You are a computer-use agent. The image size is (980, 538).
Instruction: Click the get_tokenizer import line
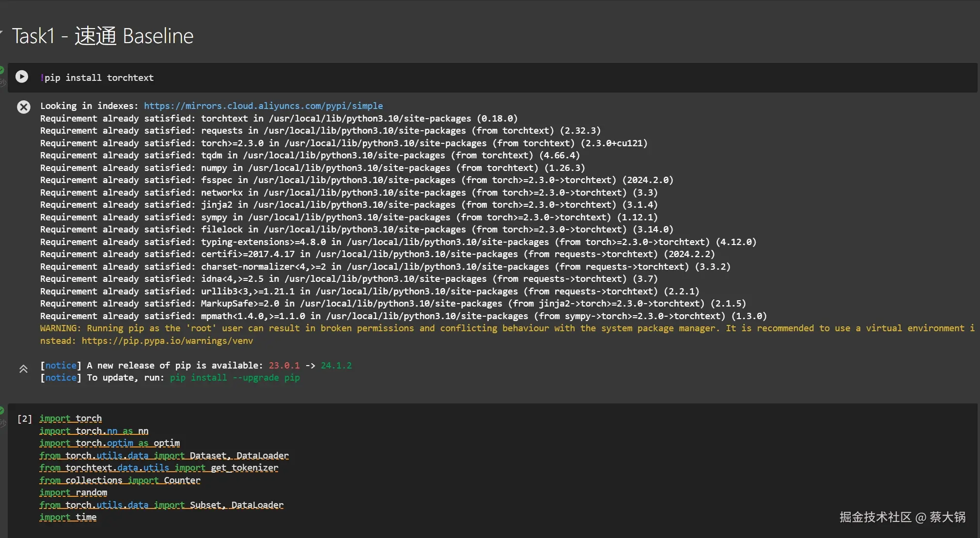(x=159, y=468)
